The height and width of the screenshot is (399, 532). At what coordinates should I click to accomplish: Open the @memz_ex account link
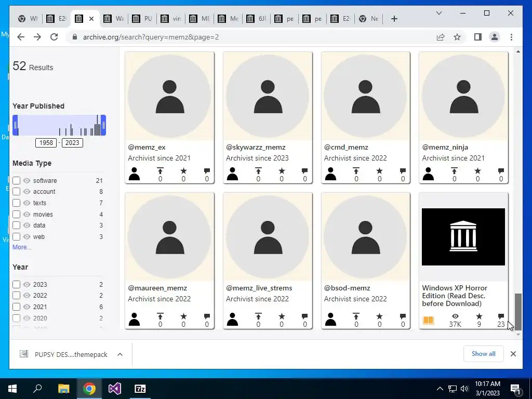[147, 147]
